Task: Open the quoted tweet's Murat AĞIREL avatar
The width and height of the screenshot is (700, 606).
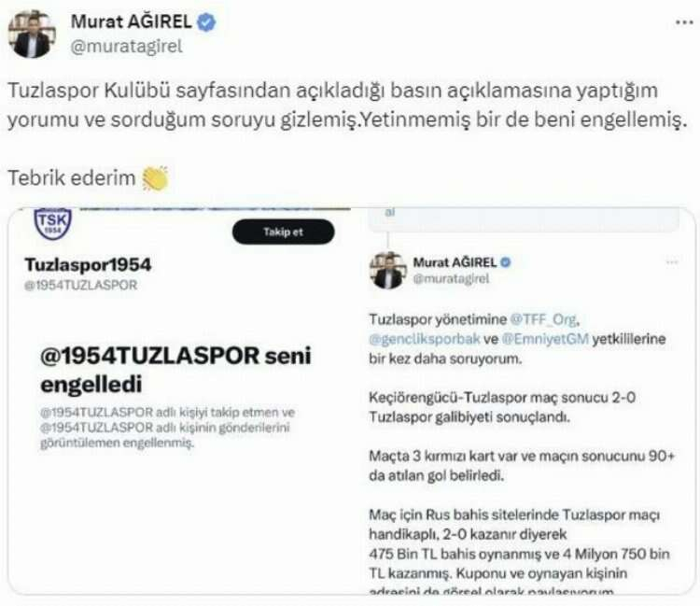Action: (387, 270)
